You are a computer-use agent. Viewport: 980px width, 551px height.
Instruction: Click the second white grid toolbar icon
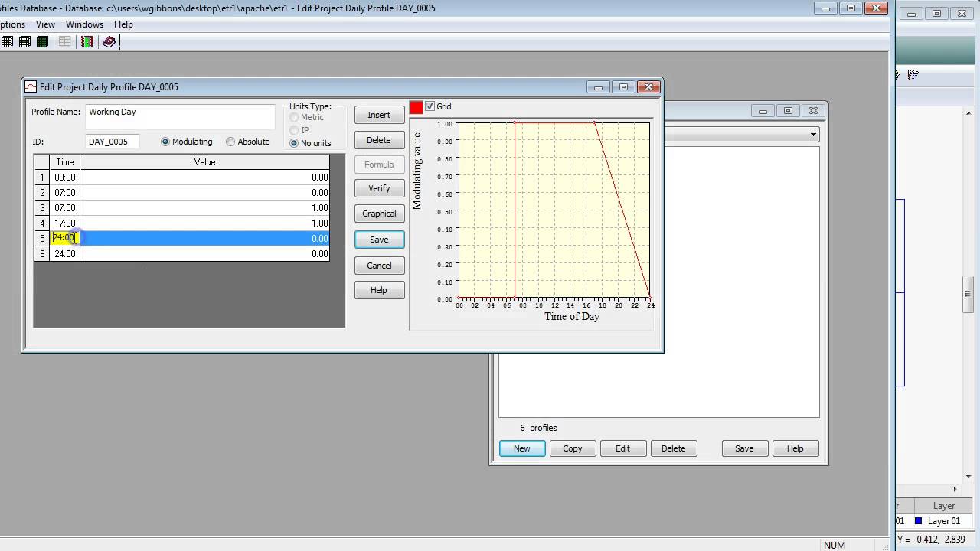25,42
